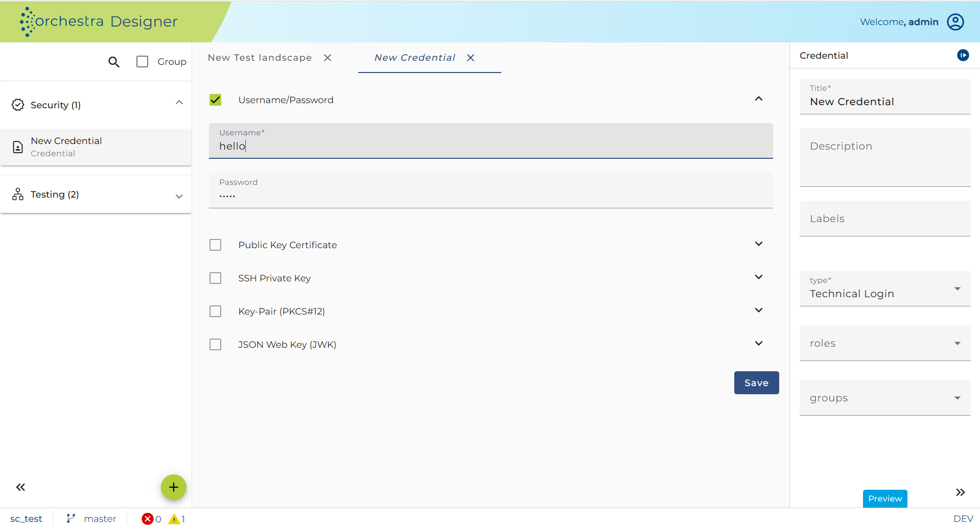Close the New Test landscape tab
Viewport: 980px width, 527px height.
click(328, 58)
